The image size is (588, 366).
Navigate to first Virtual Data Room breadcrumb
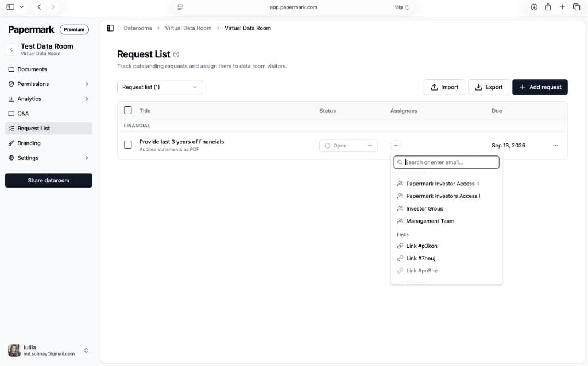[188, 28]
